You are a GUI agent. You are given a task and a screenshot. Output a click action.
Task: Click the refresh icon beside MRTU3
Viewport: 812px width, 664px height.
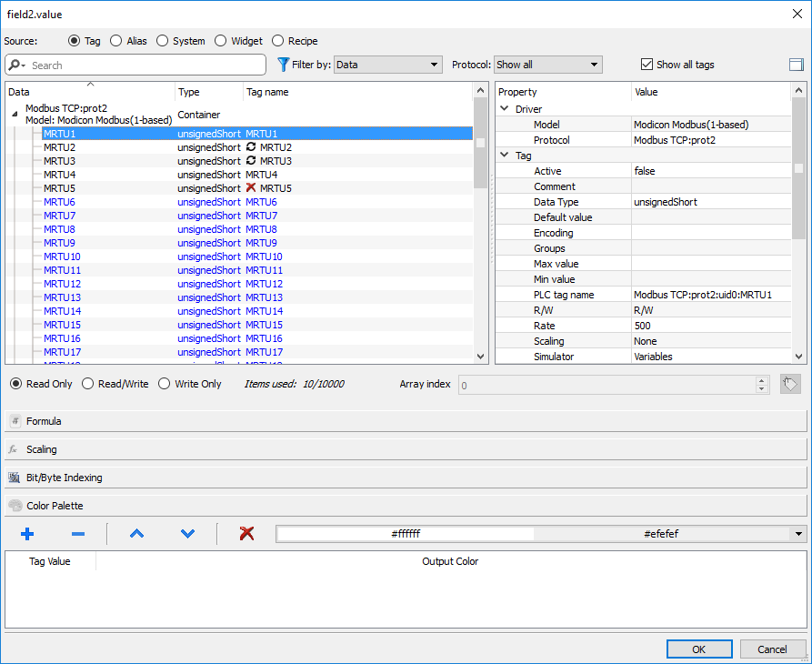[251, 161]
